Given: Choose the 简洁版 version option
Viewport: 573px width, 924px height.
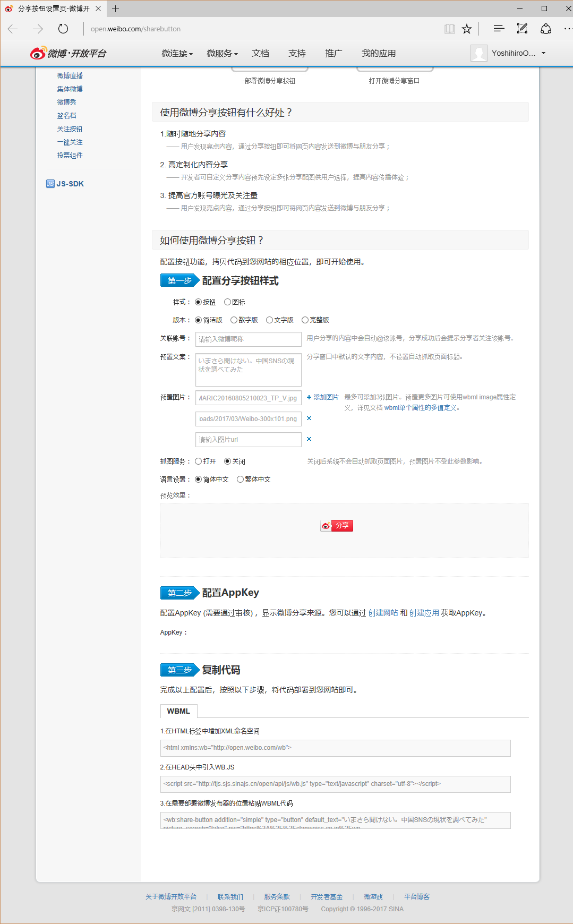Looking at the screenshot, I should 198,320.
